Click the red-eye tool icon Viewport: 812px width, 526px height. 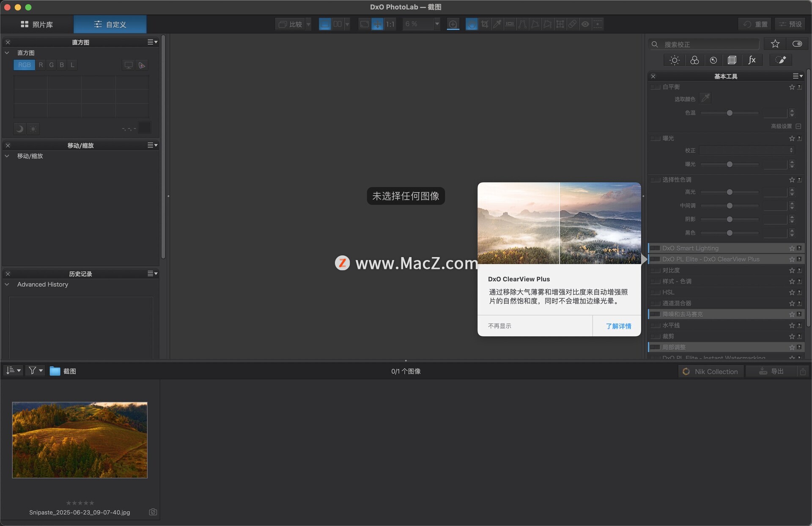pyautogui.click(x=585, y=24)
